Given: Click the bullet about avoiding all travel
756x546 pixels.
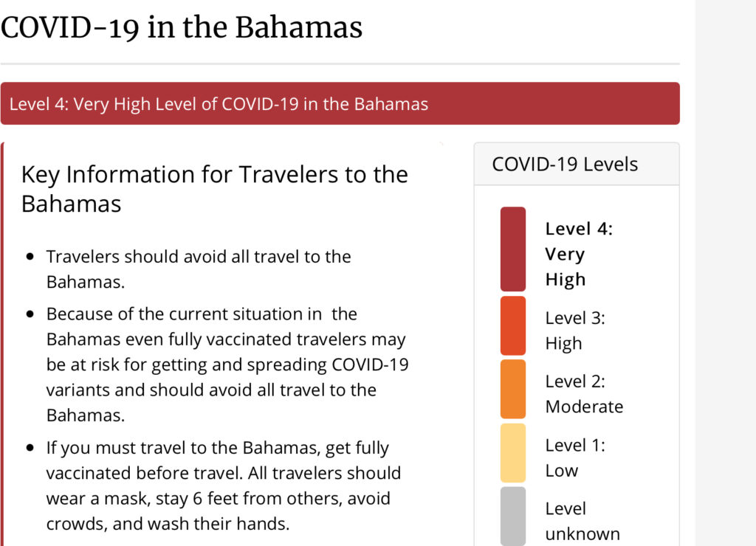Looking at the screenshot, I should point(199,269).
